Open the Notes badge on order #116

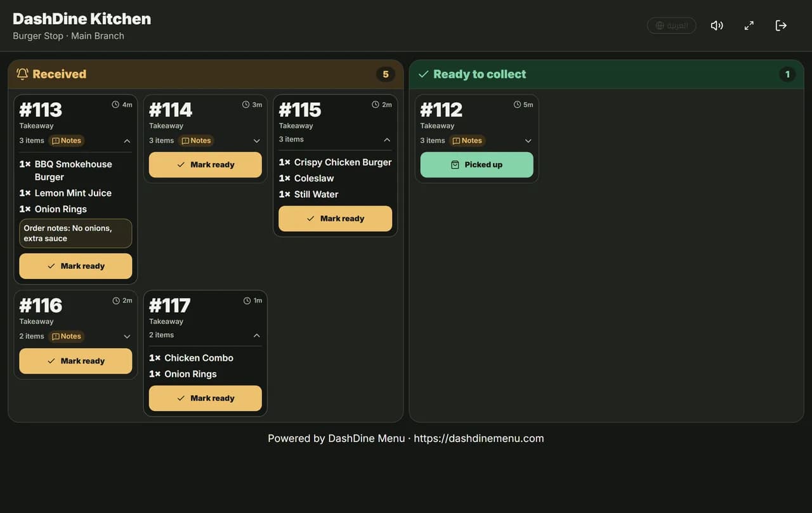[x=67, y=337]
